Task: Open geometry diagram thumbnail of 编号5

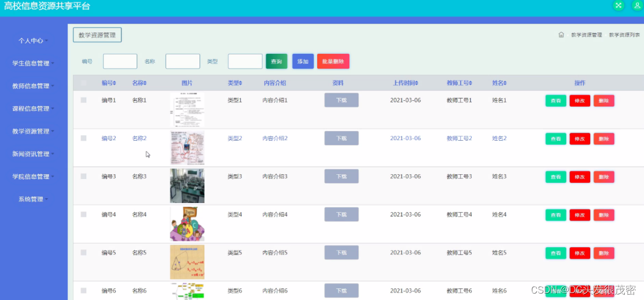Action: (187, 262)
